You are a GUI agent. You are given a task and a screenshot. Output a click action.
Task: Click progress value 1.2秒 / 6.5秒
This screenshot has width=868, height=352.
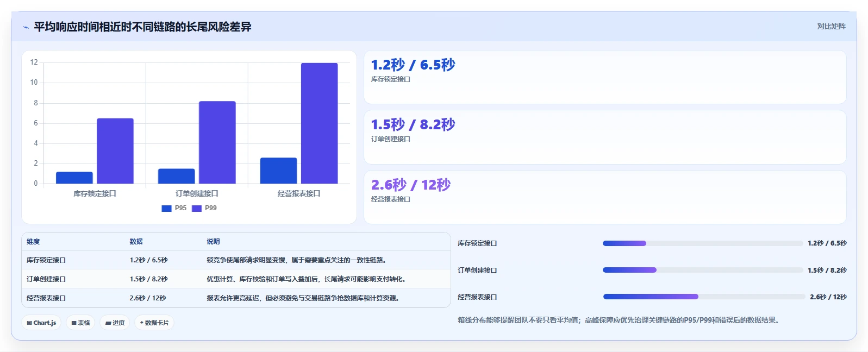827,243
